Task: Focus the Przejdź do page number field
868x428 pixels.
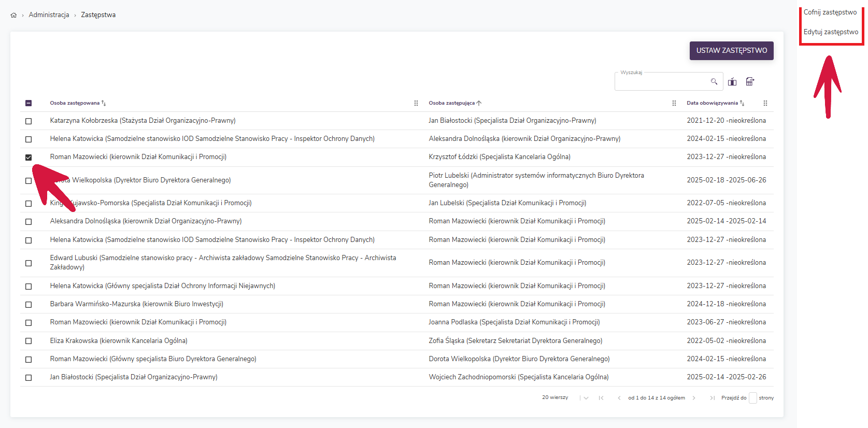Action: 752,398
